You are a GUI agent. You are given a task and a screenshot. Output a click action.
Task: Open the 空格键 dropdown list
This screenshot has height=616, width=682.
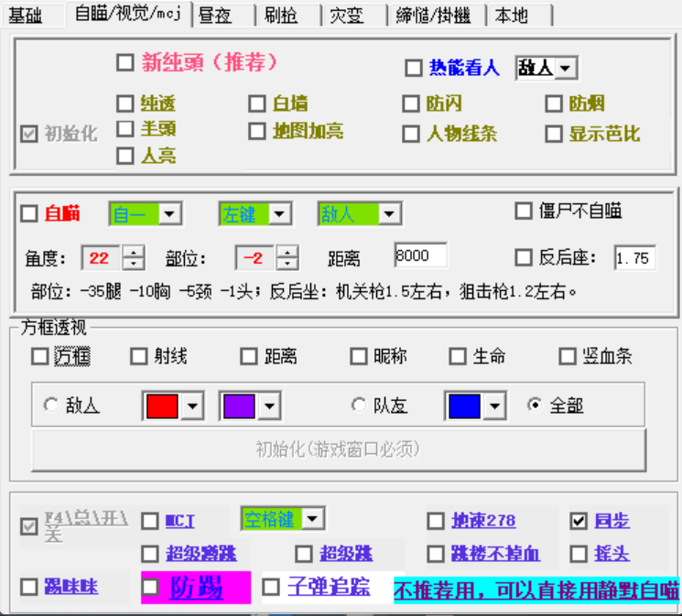[x=313, y=519]
